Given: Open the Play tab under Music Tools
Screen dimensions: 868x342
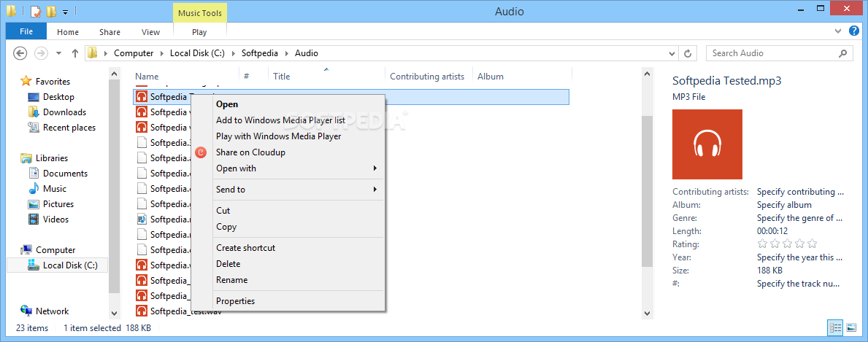Looking at the screenshot, I should pyautogui.click(x=199, y=32).
